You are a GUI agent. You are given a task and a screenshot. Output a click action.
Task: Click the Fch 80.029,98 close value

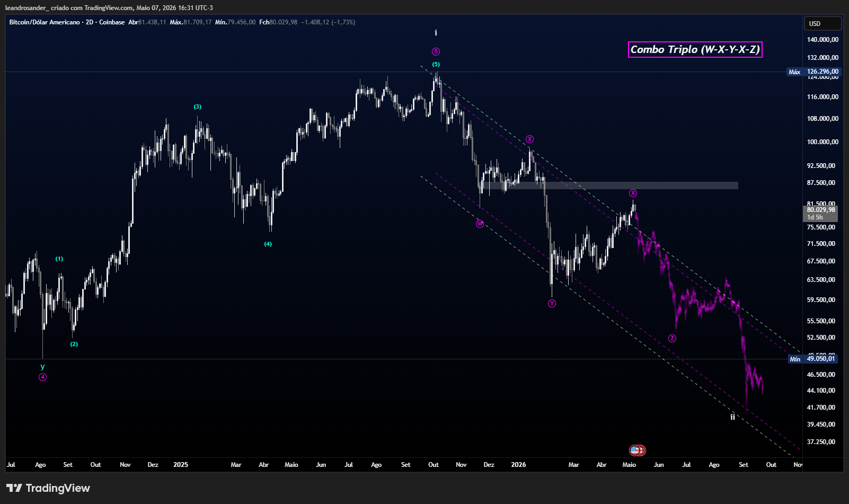278,22
